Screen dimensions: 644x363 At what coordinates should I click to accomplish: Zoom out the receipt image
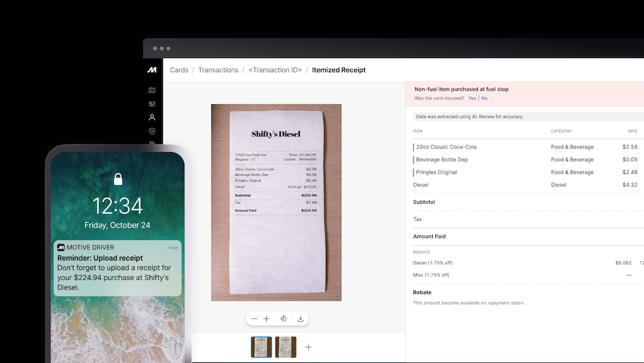[254, 319]
